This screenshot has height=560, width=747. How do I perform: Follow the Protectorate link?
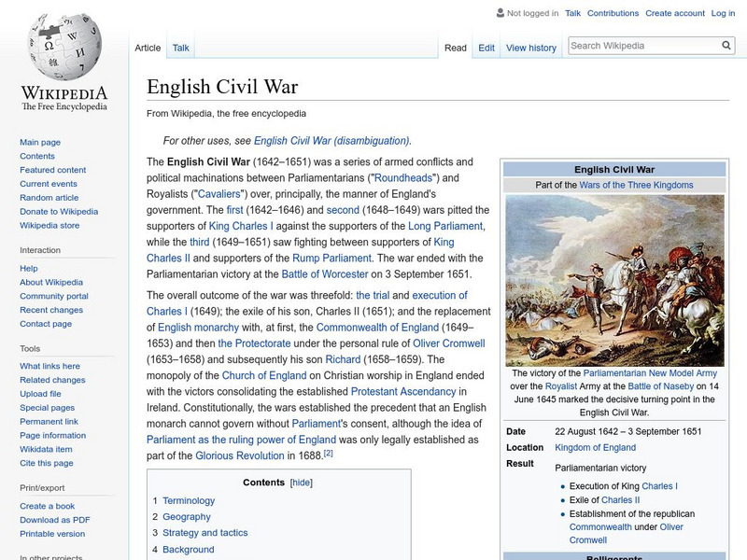point(254,343)
